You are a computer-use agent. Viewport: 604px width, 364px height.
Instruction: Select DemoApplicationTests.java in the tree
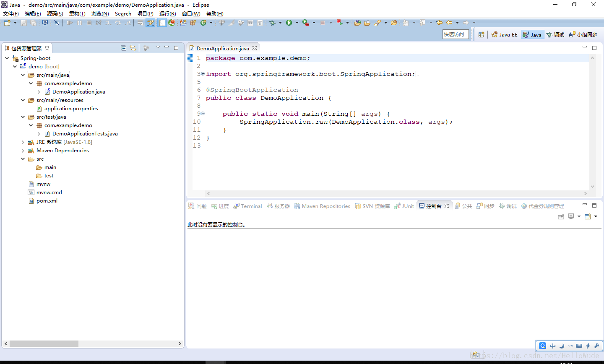tap(81, 134)
